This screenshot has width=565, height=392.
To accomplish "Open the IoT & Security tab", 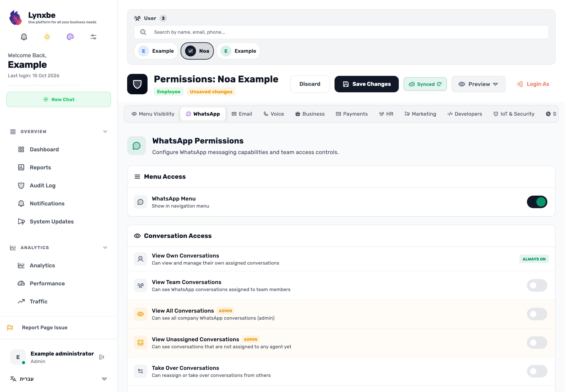I will [514, 114].
